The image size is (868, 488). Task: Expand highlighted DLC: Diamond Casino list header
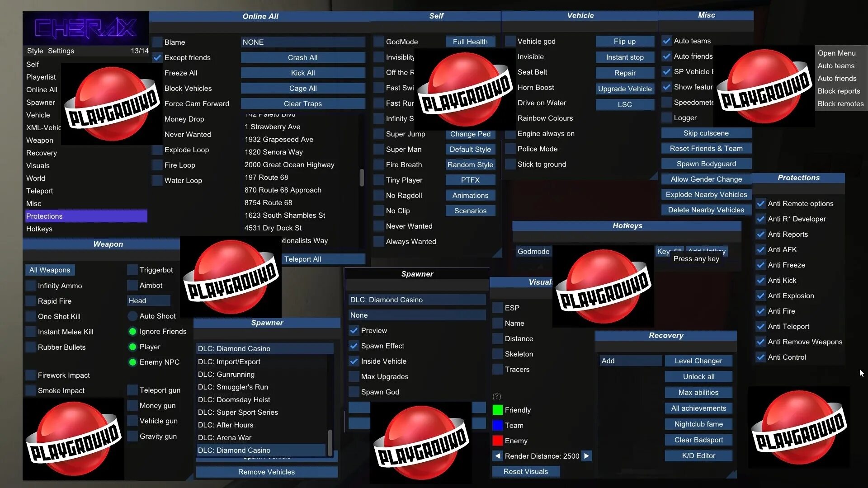(x=265, y=348)
